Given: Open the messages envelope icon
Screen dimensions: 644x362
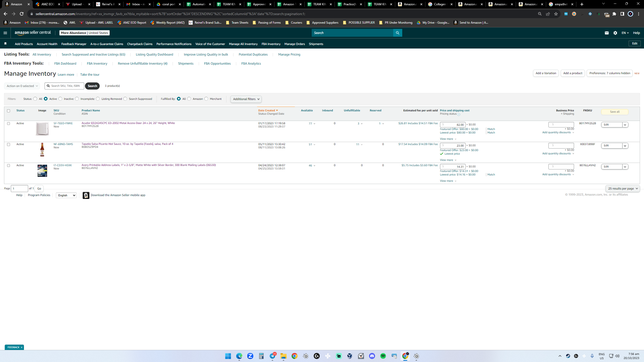Looking at the screenshot, I should [x=607, y=33].
